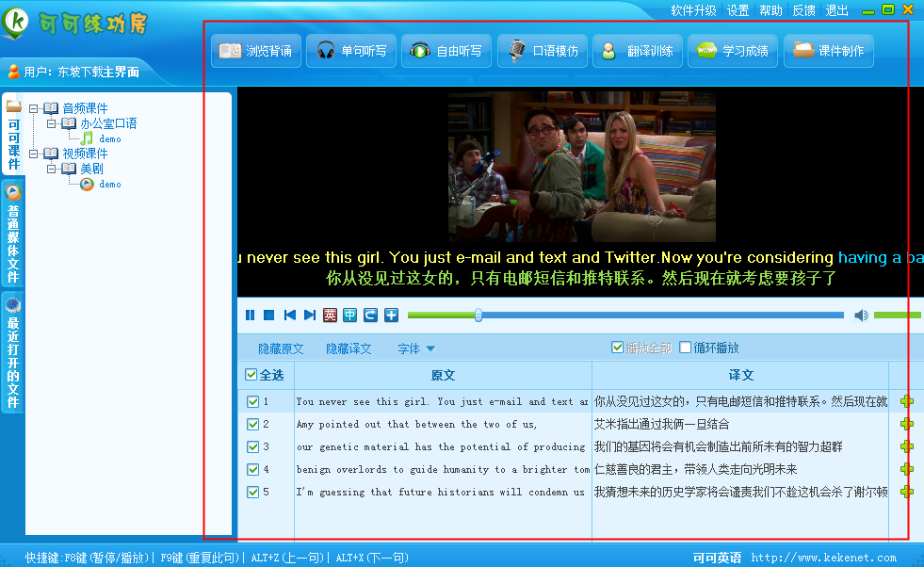Uncheck the checkbox for sentence 4
This screenshot has width=924, height=567.
tap(252, 470)
